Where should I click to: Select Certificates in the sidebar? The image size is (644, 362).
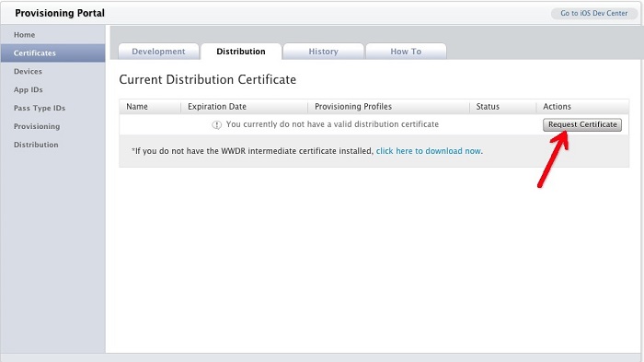(35, 53)
